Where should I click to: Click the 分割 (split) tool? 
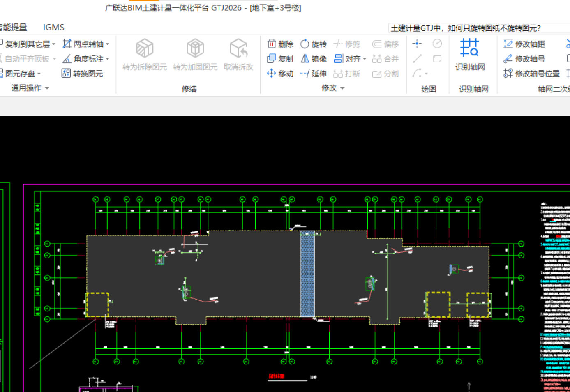385,74
